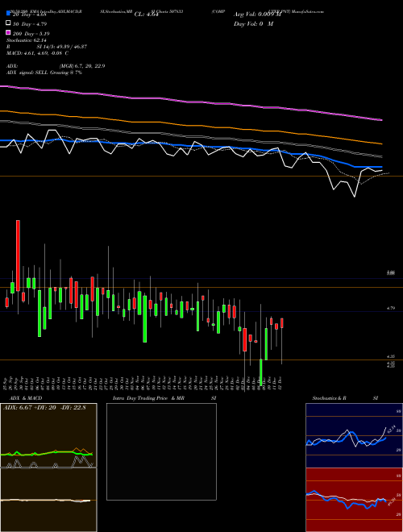Screen dimensions: 403x532
Task: Click the 'Avg Vol: 0.009 M' value
Action: tap(257, 15)
